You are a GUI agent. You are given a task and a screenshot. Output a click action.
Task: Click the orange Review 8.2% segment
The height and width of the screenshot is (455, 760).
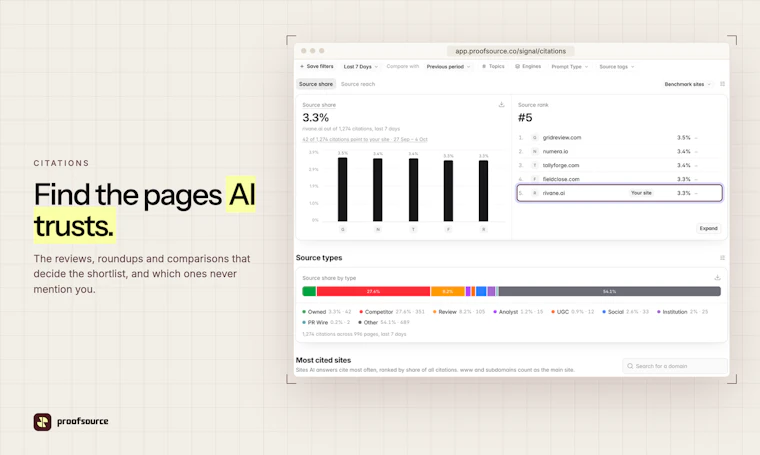click(x=448, y=291)
